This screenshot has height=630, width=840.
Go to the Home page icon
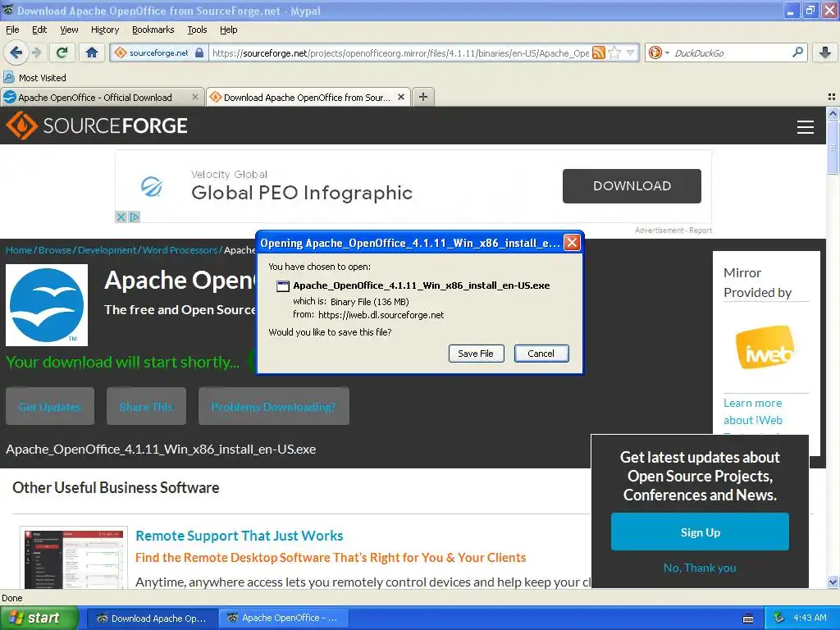pos(92,52)
